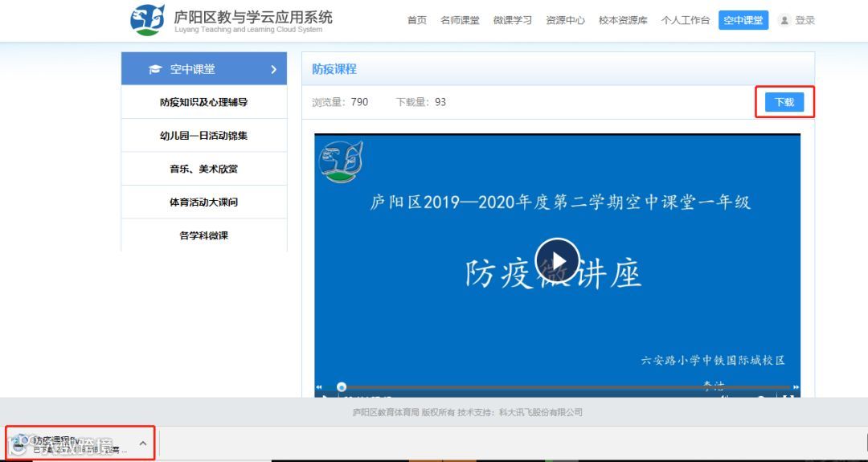868x462 pixels.
Task: Expand download item options chevron
Action: click(x=143, y=444)
